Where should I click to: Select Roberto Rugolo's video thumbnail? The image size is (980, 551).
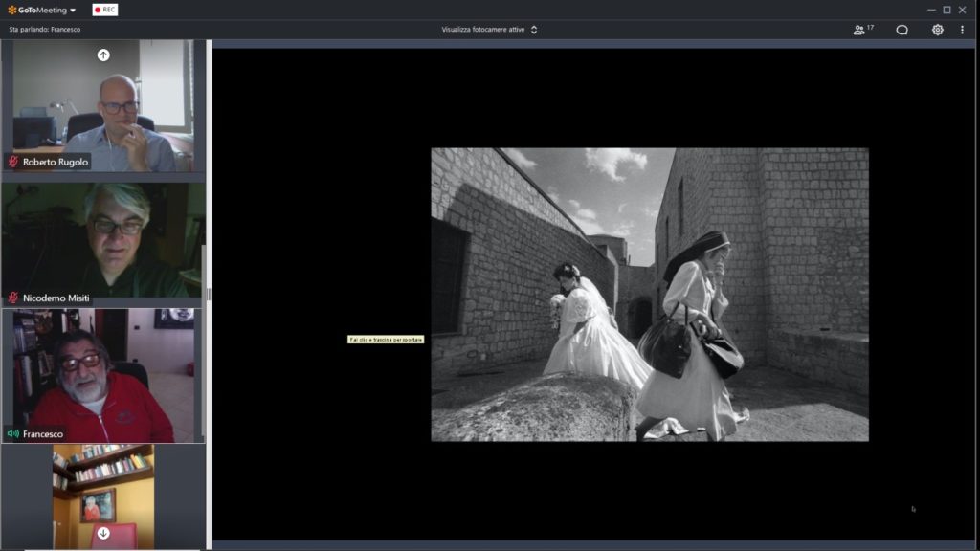click(103, 105)
